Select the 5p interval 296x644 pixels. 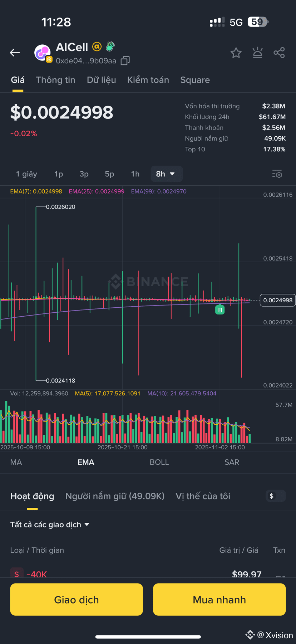pyautogui.click(x=109, y=174)
